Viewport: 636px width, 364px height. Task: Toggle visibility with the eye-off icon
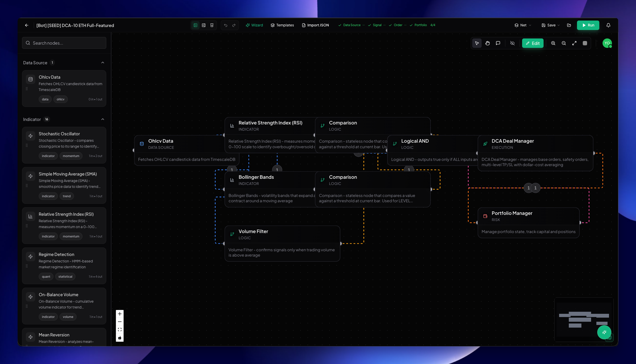pos(512,43)
